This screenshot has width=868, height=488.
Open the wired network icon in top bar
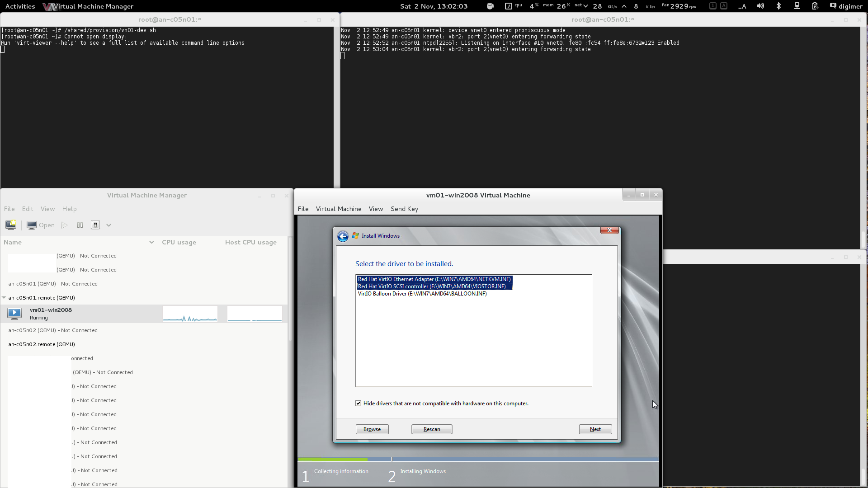(x=797, y=6)
